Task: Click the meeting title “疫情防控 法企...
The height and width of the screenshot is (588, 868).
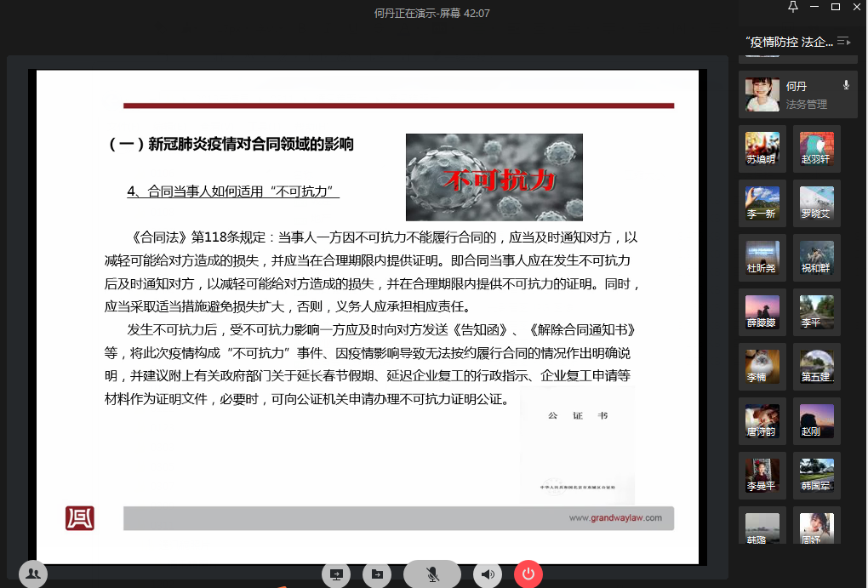Action: pos(787,42)
